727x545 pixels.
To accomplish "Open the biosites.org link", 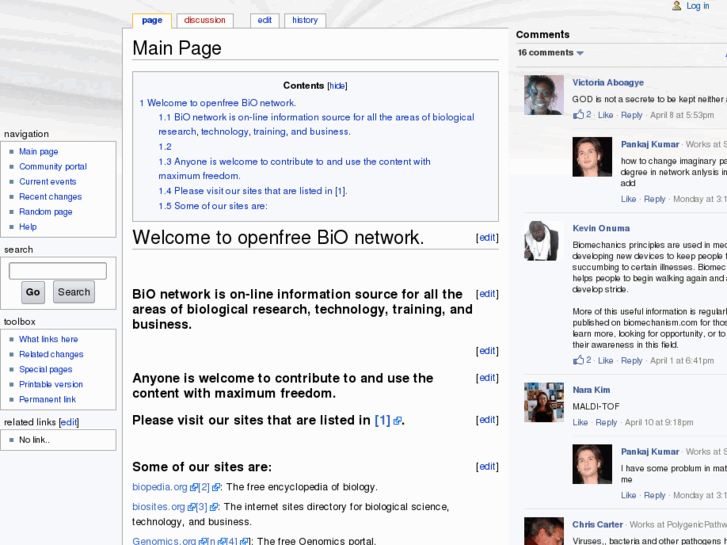I will (x=159, y=507).
